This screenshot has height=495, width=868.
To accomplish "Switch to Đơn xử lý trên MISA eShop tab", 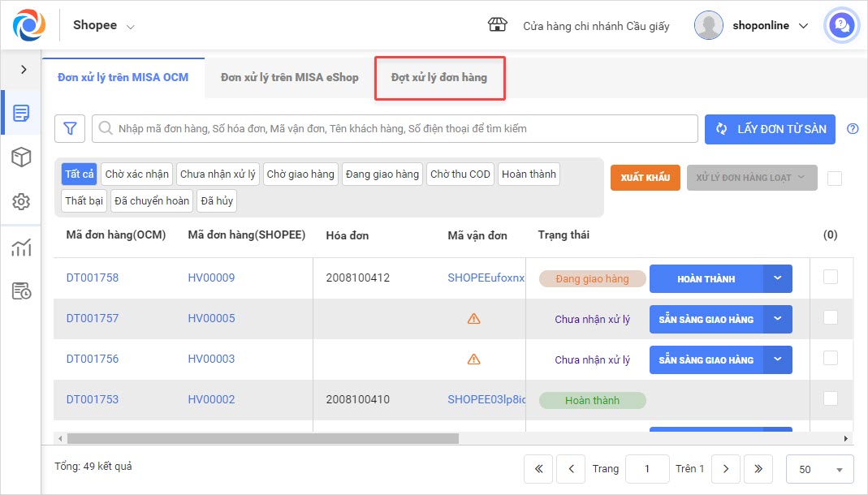I will (290, 77).
